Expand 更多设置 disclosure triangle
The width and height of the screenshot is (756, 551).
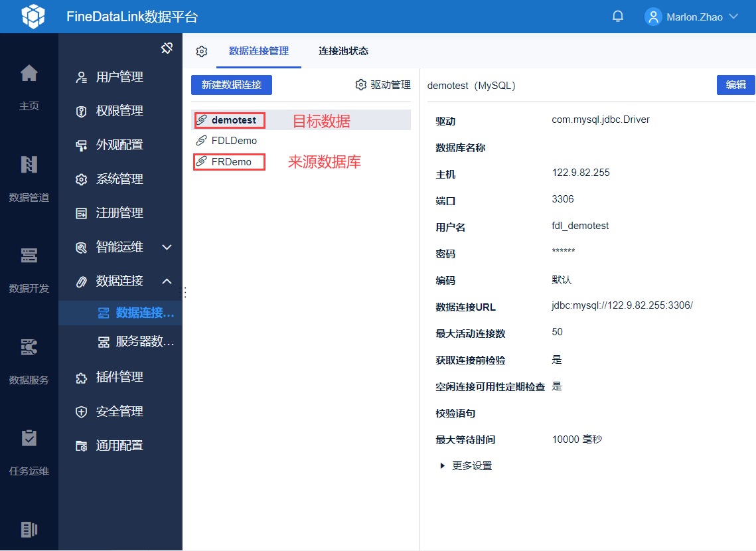(442, 465)
